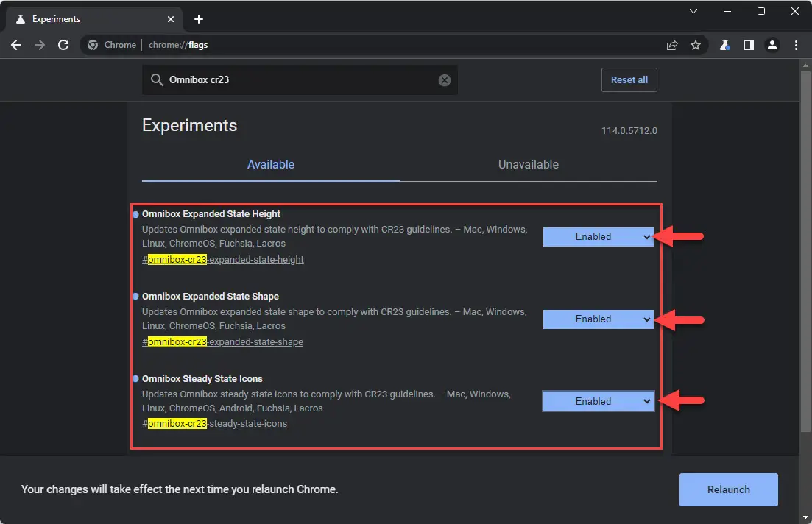The image size is (812, 524).
Task: Maximize the Chrome window
Action: point(760,11)
